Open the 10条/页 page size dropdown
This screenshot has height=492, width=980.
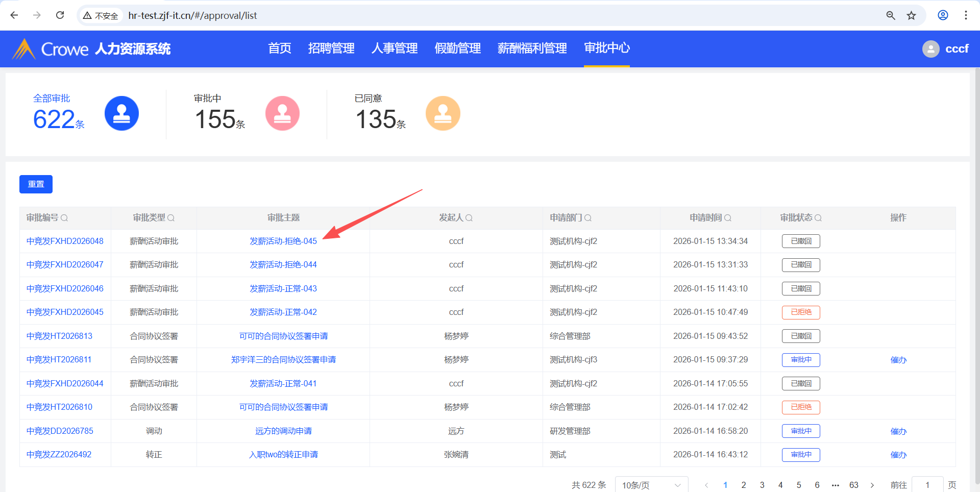[x=651, y=485]
